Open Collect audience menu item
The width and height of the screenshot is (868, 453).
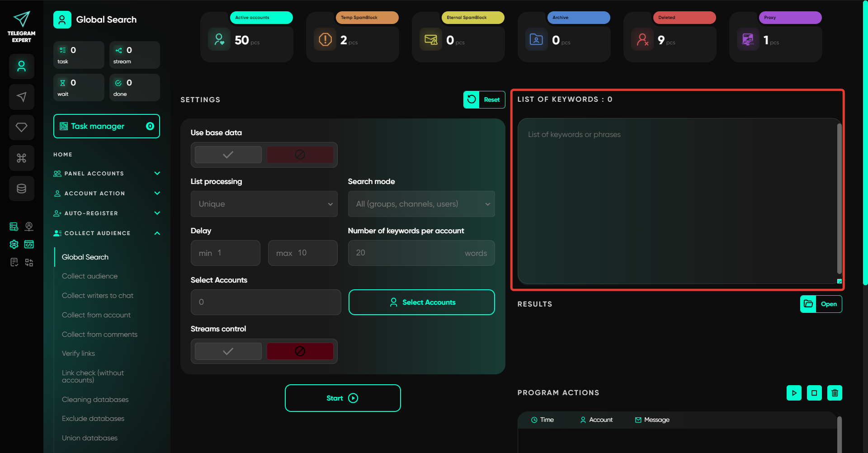[x=90, y=276]
